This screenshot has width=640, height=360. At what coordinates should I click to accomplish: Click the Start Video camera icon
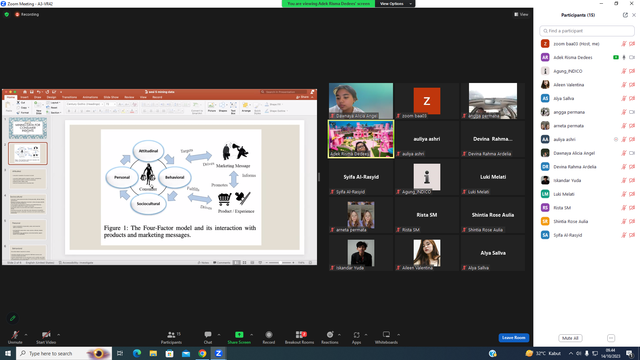(x=46, y=335)
